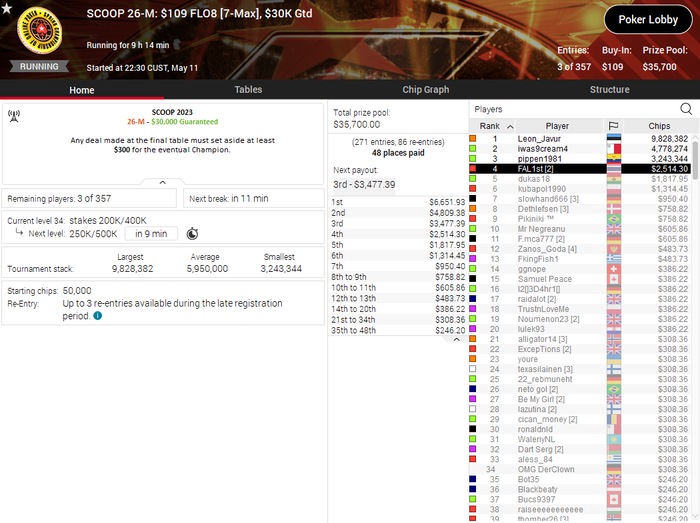Click the 'in 9 min' level timer button
This screenshot has height=523, width=700.
coord(151,233)
